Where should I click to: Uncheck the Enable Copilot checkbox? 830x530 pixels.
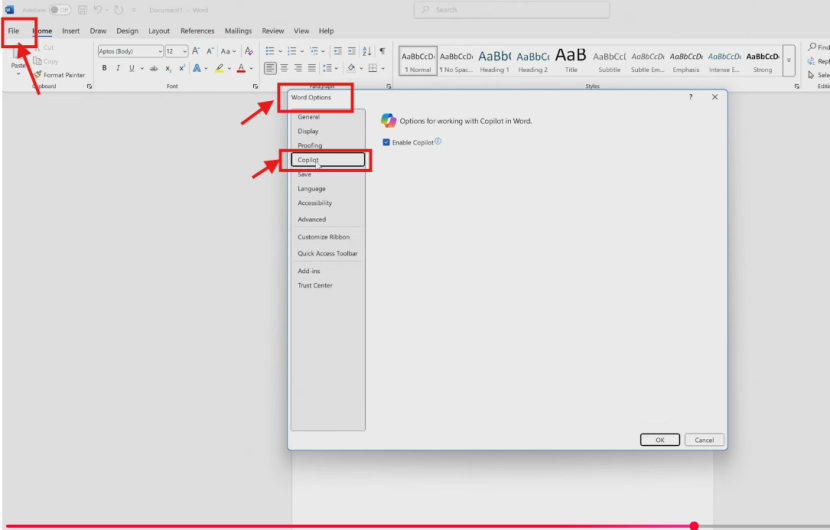[x=386, y=142]
